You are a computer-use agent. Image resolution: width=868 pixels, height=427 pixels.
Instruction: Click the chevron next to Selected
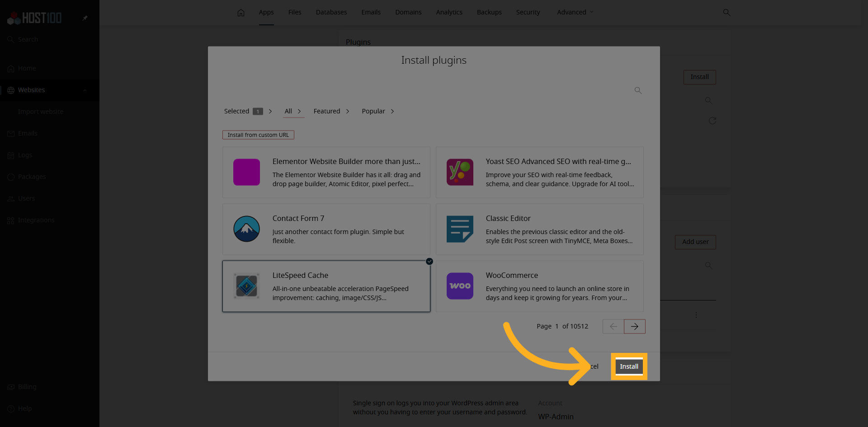pos(270,111)
